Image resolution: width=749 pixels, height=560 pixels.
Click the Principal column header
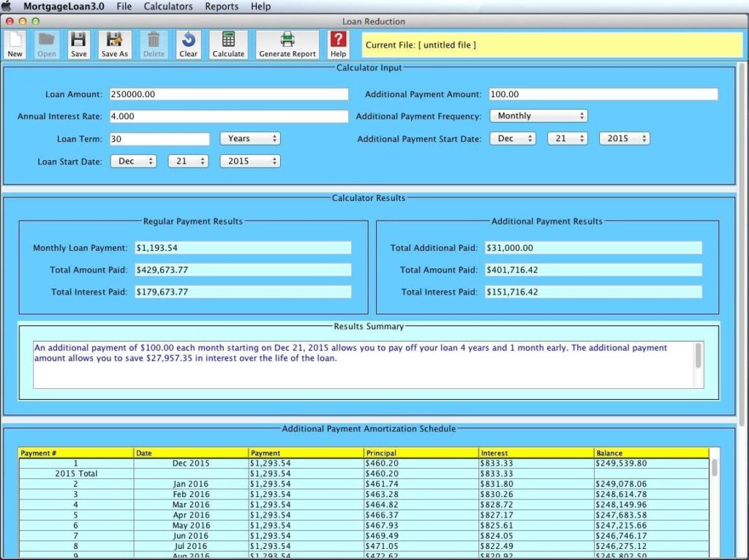421,453
